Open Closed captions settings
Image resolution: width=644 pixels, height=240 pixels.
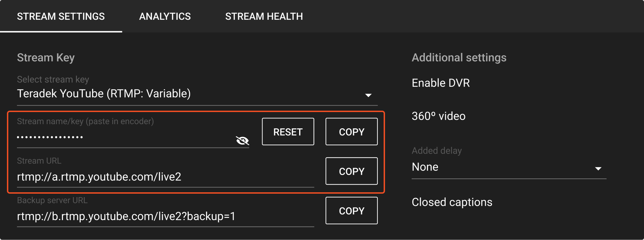[x=451, y=202]
